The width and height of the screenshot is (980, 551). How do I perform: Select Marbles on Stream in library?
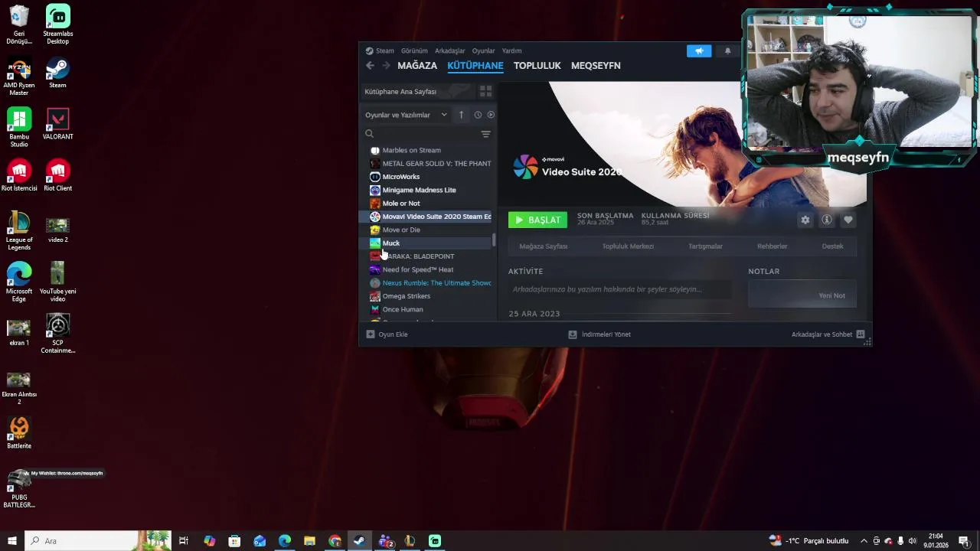click(427, 150)
